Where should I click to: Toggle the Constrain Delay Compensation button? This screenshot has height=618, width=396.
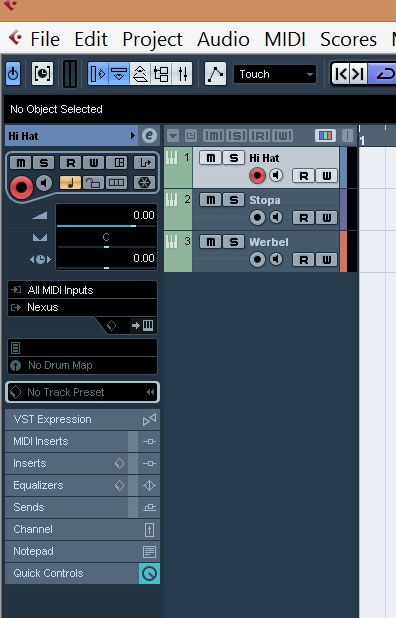(x=42, y=73)
